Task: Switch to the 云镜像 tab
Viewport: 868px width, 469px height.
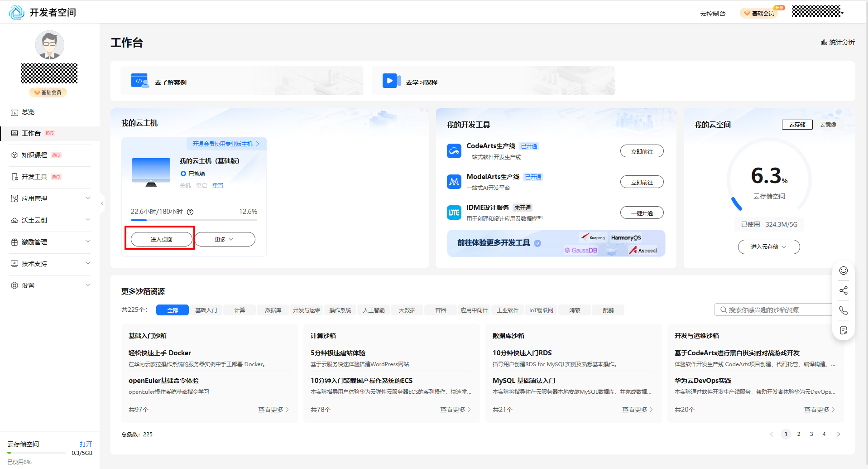Action: coord(828,125)
